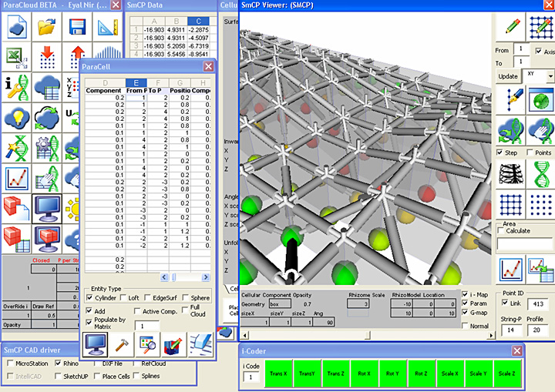Select column E header in ParaCell grid
Image resolution: width=555 pixels, height=392 pixels.
pos(136,82)
